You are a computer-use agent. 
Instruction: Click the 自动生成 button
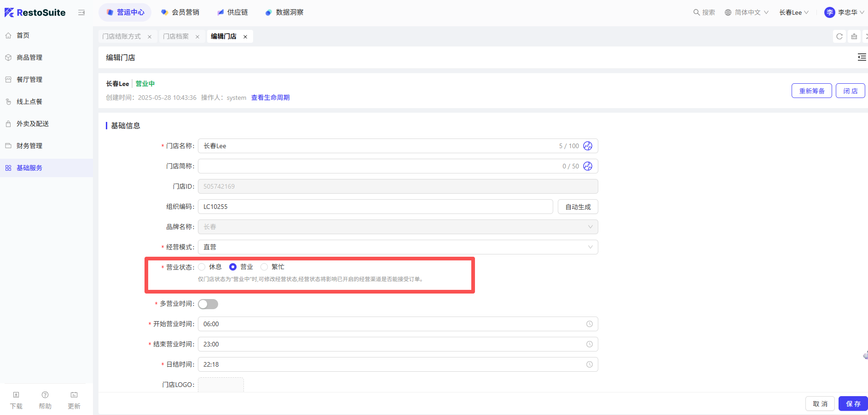pyautogui.click(x=578, y=207)
